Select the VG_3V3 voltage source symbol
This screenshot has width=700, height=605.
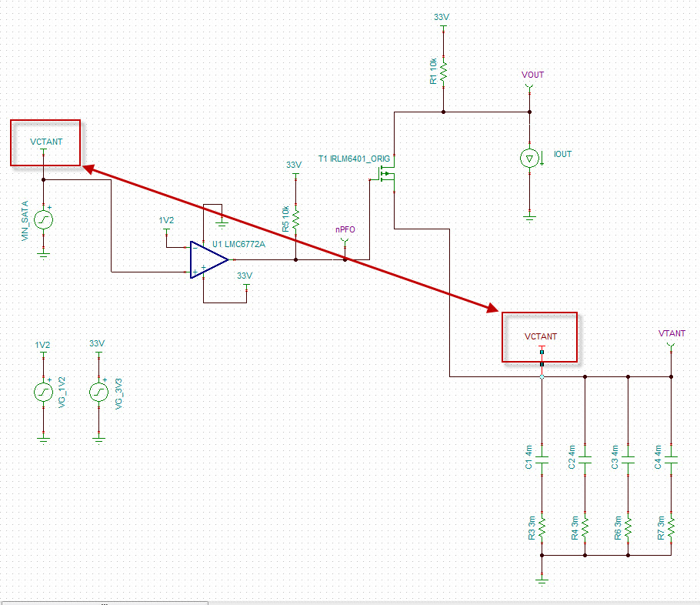98,393
